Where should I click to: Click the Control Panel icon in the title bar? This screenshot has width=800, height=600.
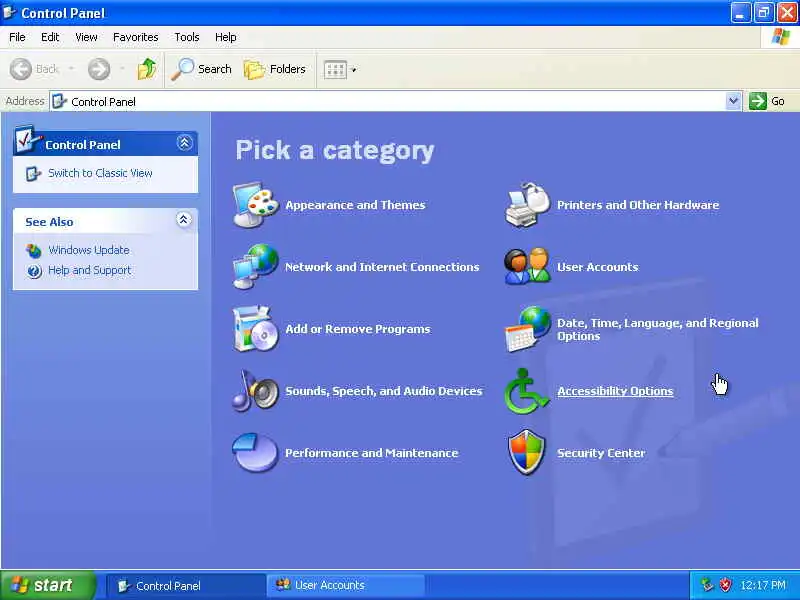coord(10,12)
